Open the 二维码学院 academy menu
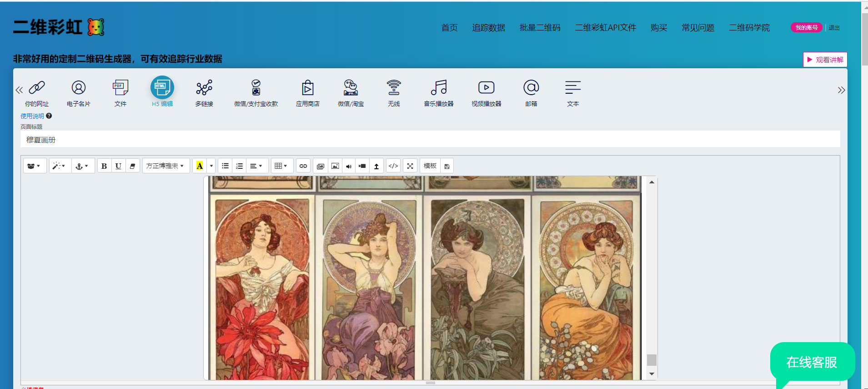Screen dimensions: 868x389 point(750,28)
